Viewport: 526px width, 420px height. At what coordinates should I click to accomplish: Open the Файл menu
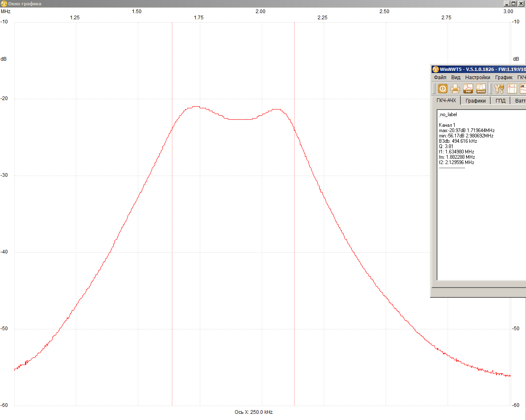click(440, 78)
